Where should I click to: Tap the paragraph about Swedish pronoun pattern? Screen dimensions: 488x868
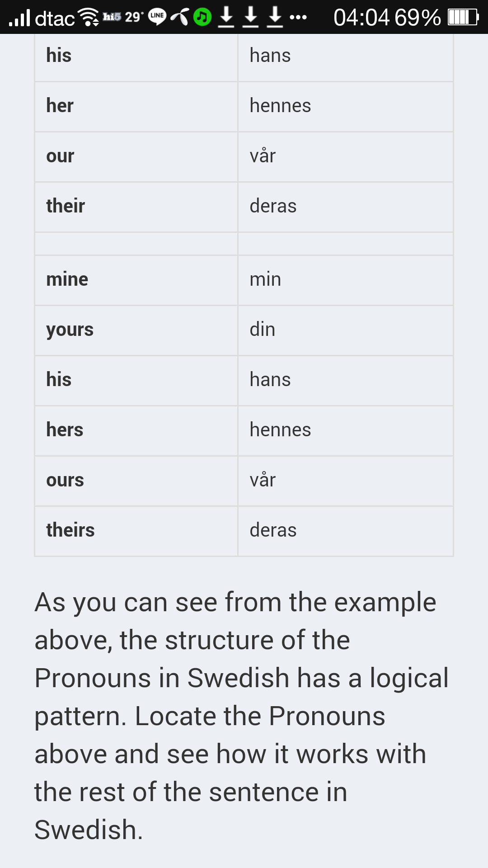242,716
